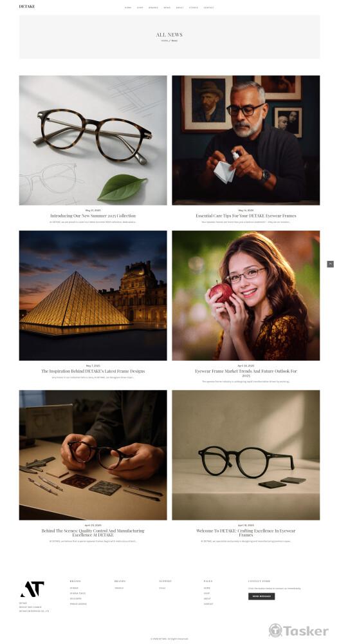Click the AT logo in footer
339x644 pixels.
click(32, 589)
